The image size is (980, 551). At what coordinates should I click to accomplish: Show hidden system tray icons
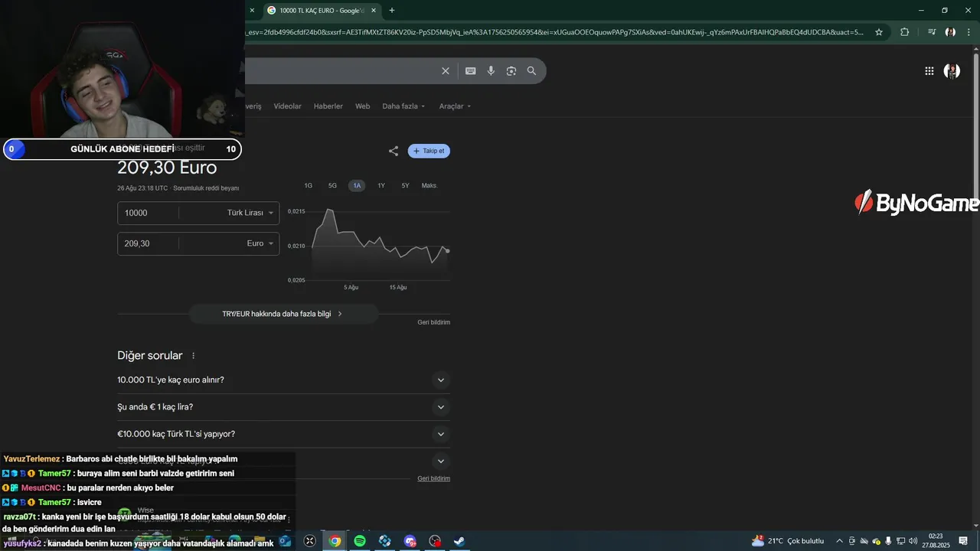click(x=839, y=541)
